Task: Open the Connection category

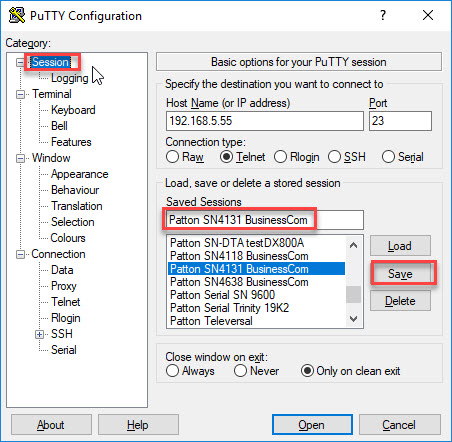Action: pos(58,254)
